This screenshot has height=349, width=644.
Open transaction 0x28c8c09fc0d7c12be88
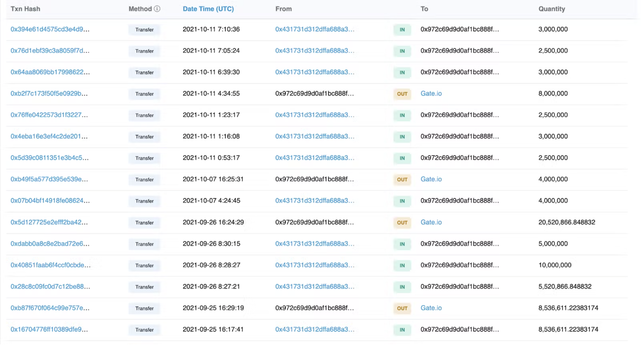(50, 287)
